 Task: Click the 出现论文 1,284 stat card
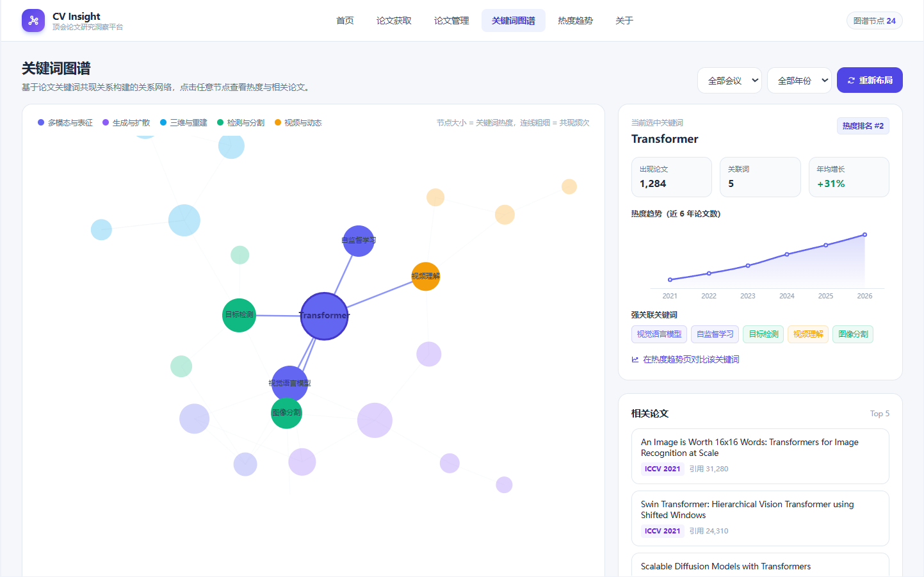coord(672,177)
